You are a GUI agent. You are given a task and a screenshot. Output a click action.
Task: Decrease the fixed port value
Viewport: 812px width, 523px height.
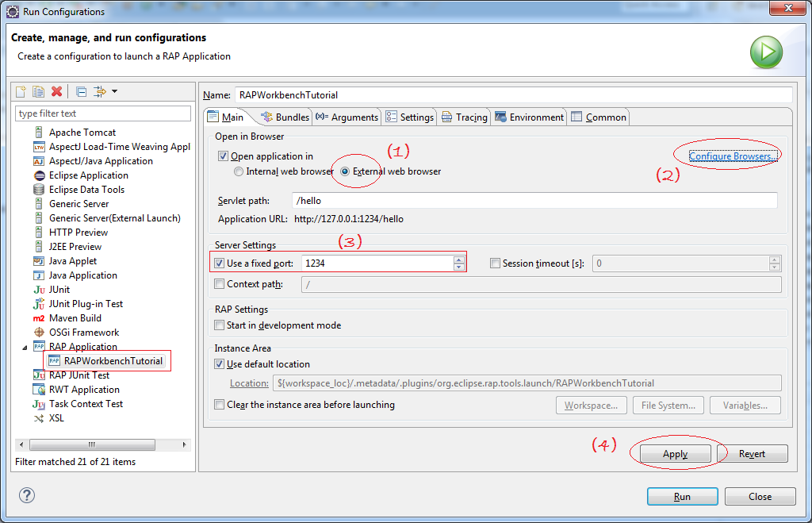pos(459,267)
